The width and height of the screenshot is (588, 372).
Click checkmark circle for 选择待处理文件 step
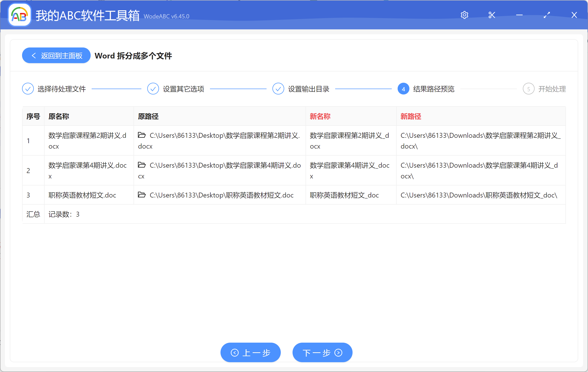[28, 89]
